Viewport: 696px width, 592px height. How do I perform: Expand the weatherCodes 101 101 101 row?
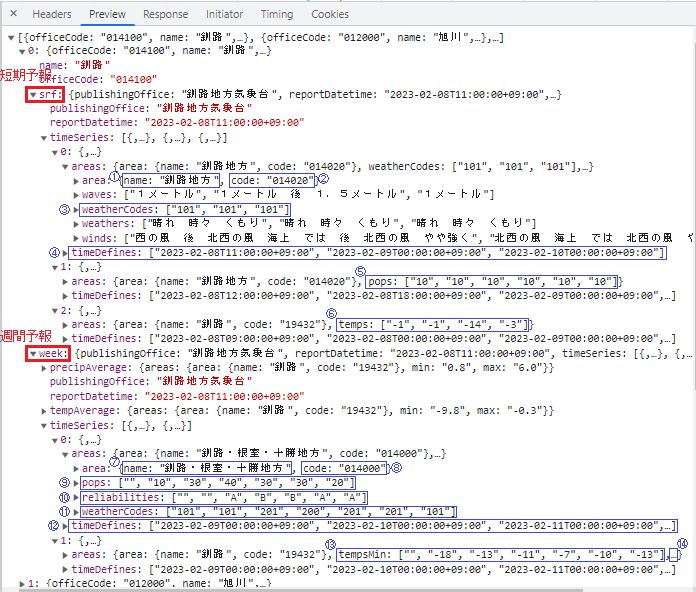tap(76, 209)
